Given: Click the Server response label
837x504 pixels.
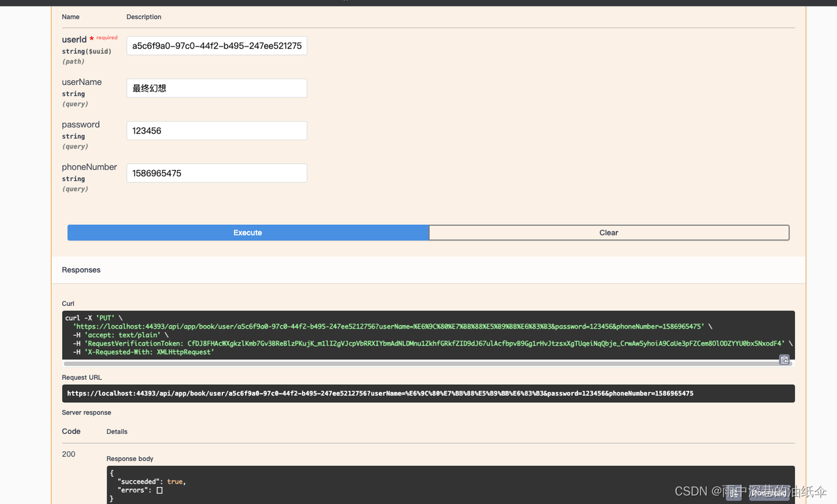Looking at the screenshot, I should 86,412.
